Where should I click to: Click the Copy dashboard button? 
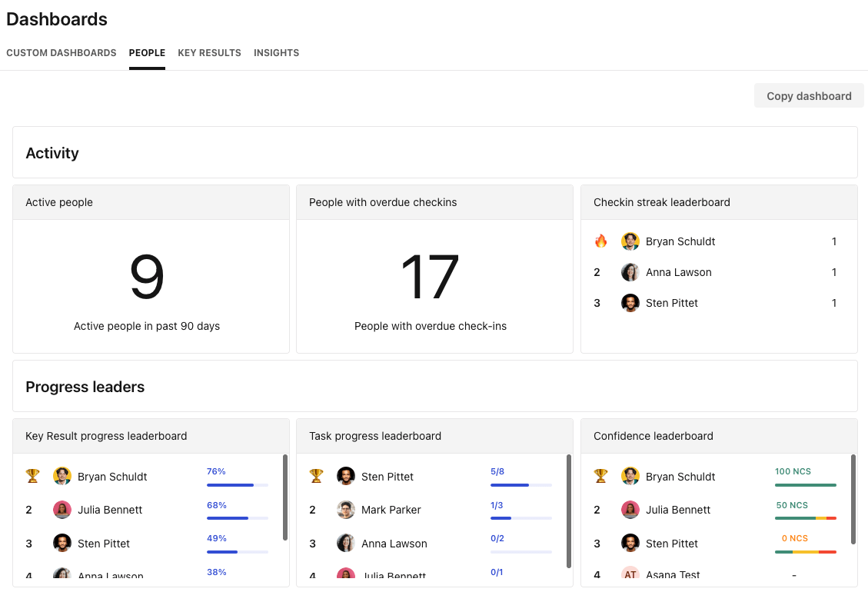(x=809, y=95)
